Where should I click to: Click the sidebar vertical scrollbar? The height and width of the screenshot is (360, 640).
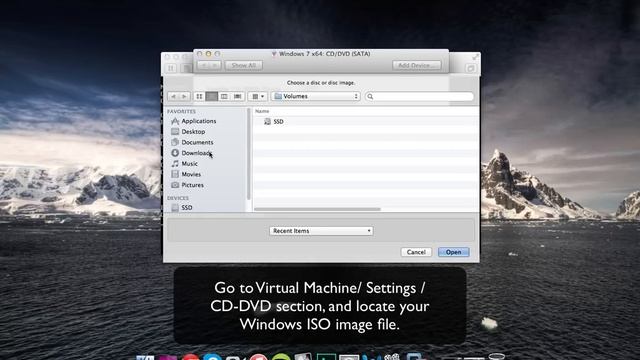point(248,154)
